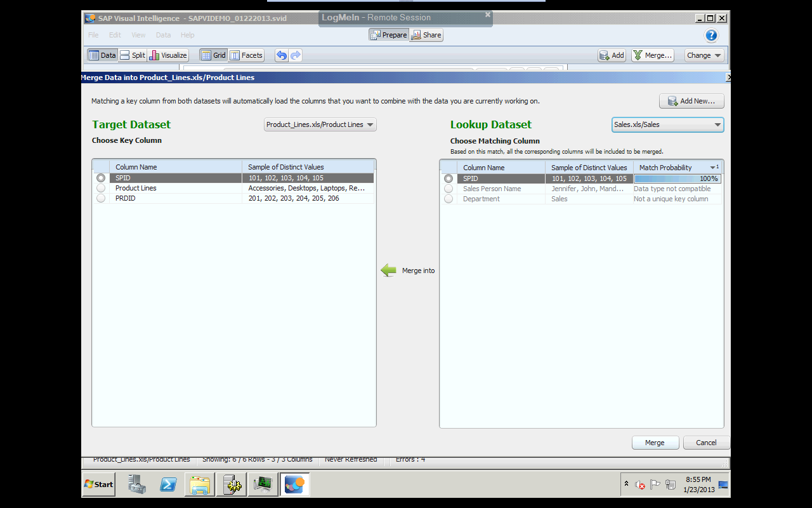Select the Split view button
Image resolution: width=812 pixels, height=508 pixels.
[133, 55]
